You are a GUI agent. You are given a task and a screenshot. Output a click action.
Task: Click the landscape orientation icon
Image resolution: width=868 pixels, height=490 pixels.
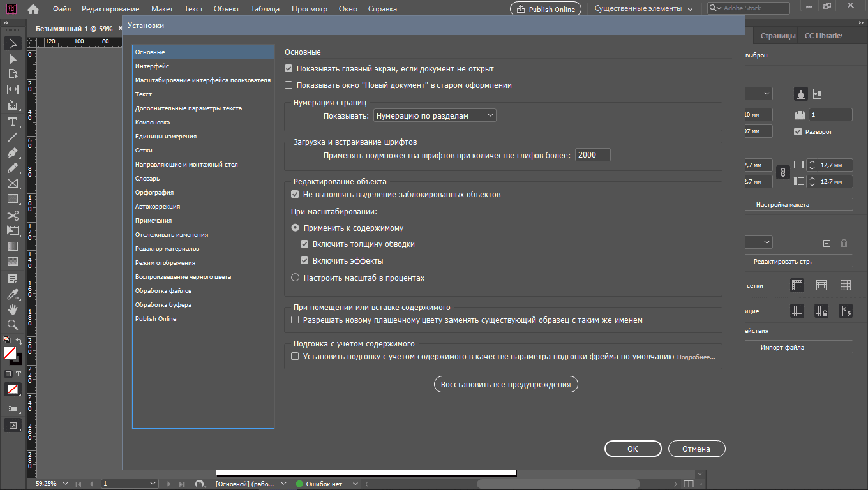[x=817, y=94]
